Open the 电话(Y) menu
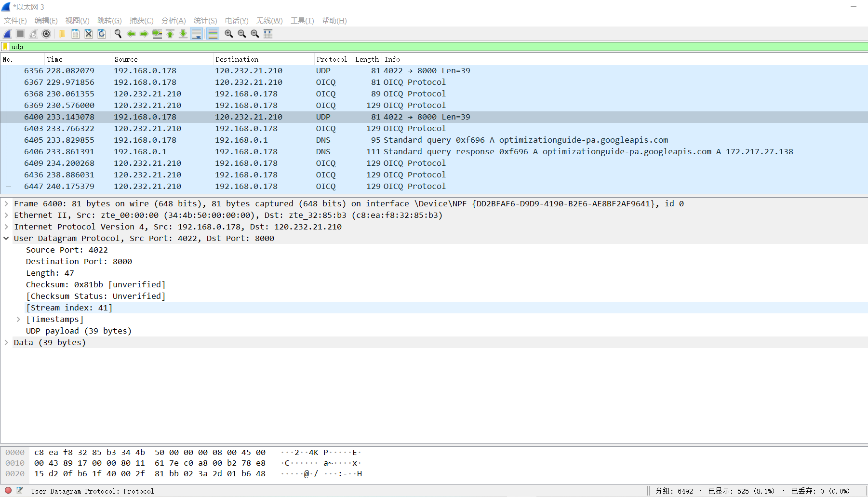 pyautogui.click(x=237, y=21)
